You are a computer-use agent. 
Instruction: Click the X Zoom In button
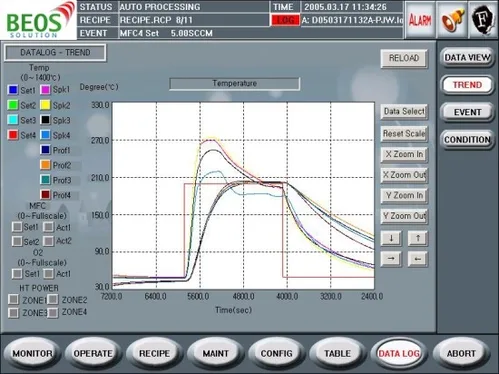point(404,154)
